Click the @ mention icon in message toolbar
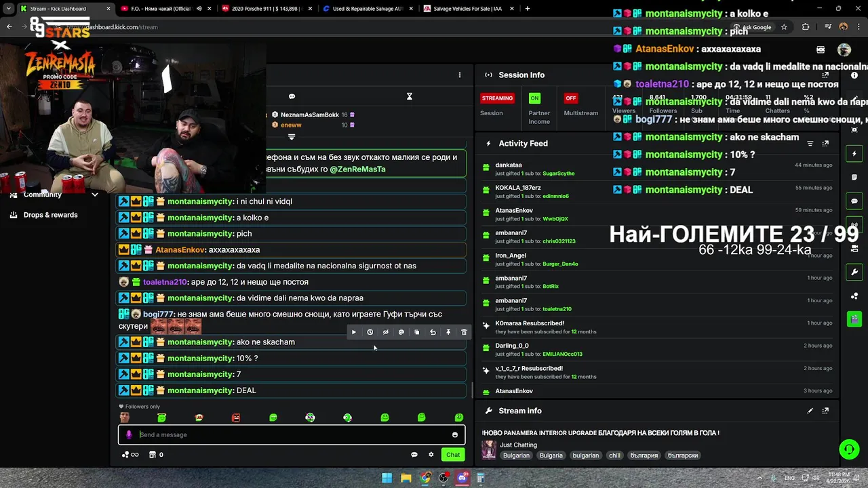Viewport: 868px width, 488px height. tap(401, 332)
